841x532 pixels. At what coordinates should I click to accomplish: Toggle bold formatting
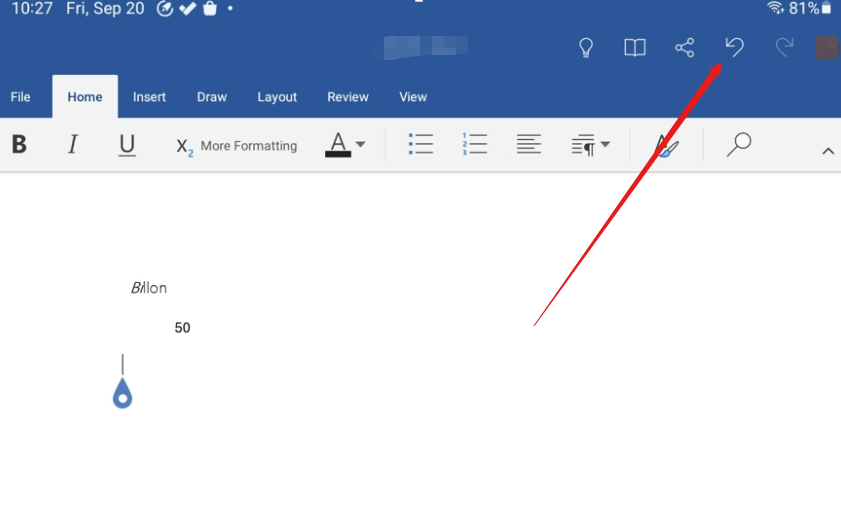19,144
